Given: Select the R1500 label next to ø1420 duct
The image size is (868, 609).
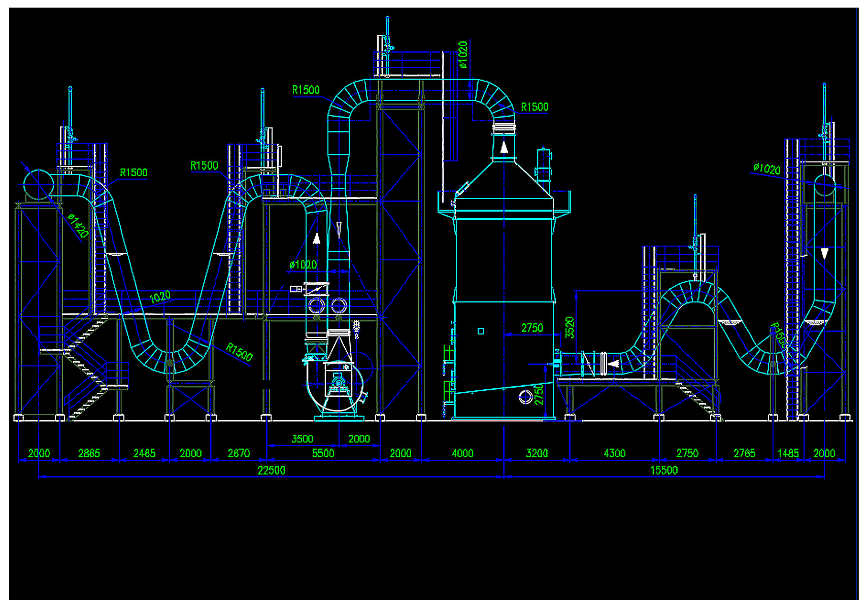Looking at the screenshot, I should click(x=133, y=173).
